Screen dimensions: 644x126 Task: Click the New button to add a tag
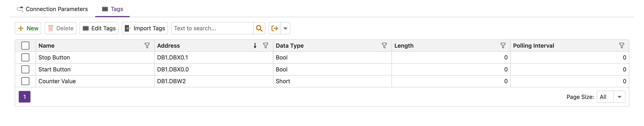(28, 28)
